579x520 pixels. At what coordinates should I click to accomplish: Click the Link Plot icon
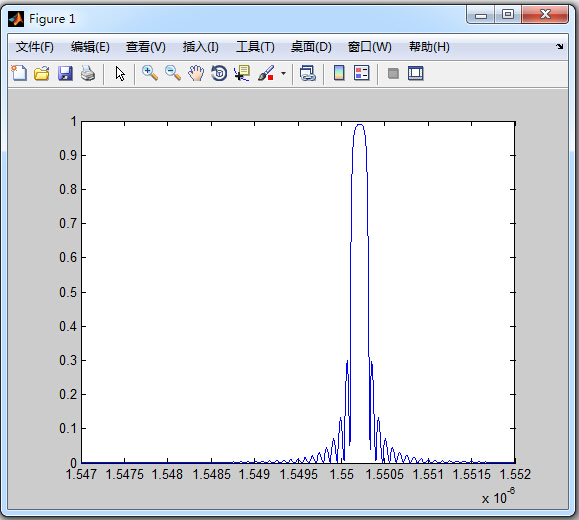point(308,73)
